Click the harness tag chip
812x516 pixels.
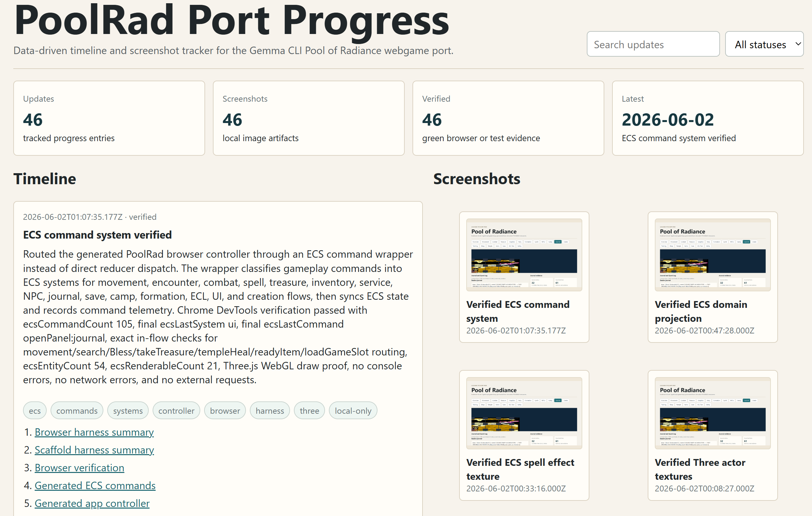270,410
